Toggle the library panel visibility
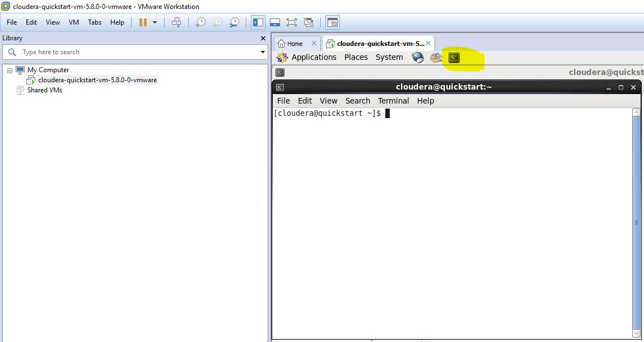This screenshot has width=644, height=342. pos(258,22)
